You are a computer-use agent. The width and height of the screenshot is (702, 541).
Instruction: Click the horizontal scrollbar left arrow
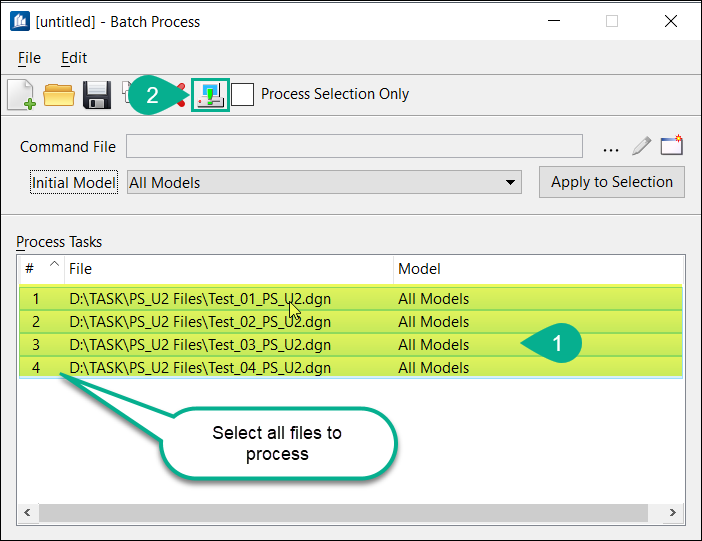(x=28, y=512)
